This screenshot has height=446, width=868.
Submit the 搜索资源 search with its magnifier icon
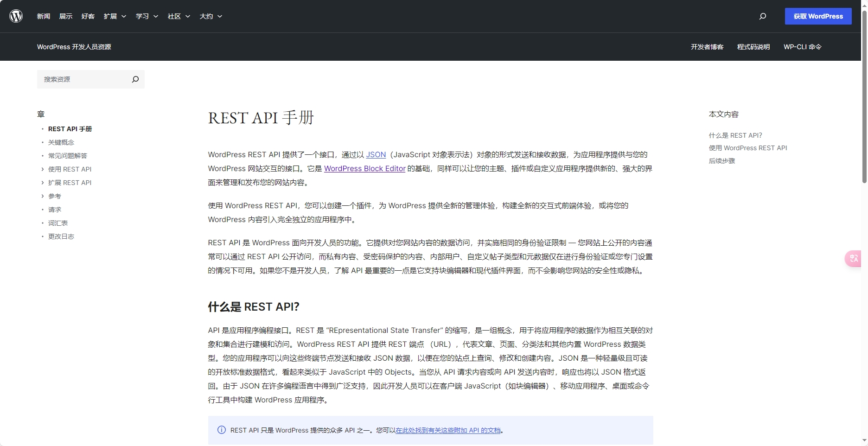(135, 79)
